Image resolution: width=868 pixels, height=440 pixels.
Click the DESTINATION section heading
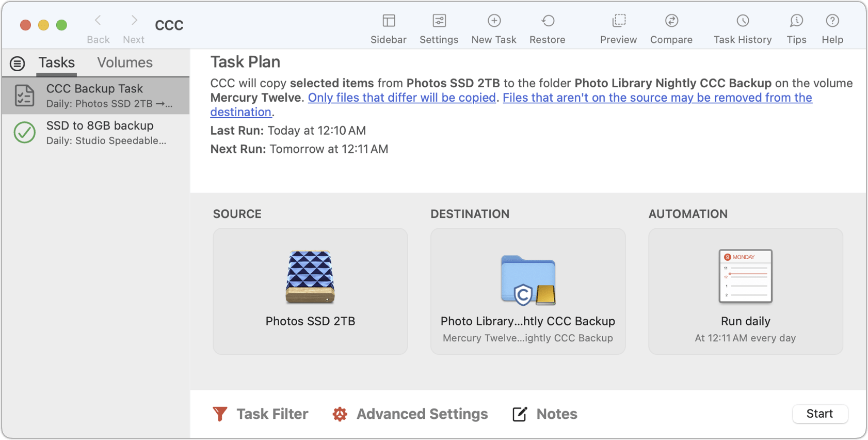point(470,214)
